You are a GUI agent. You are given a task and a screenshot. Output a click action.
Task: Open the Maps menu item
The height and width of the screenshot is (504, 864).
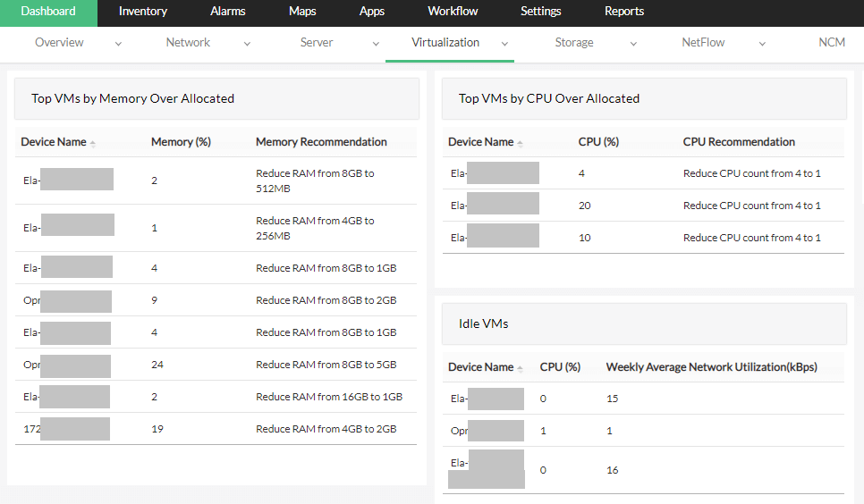302,12
